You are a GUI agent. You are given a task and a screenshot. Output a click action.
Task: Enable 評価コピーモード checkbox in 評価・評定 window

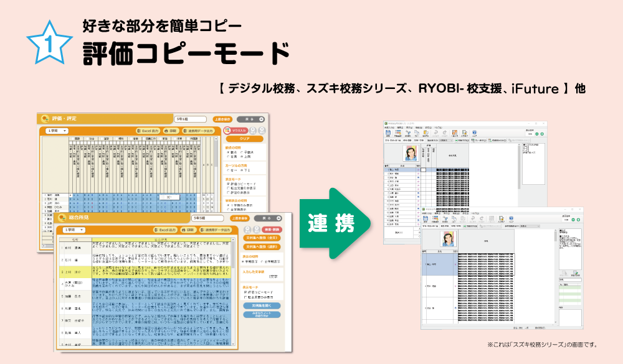coord(228,184)
